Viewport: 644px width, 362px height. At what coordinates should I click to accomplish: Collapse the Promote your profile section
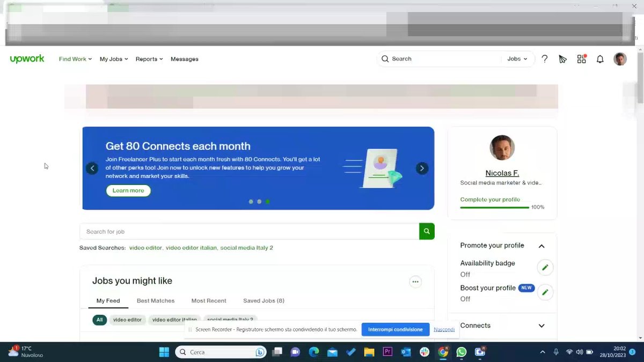click(541, 246)
